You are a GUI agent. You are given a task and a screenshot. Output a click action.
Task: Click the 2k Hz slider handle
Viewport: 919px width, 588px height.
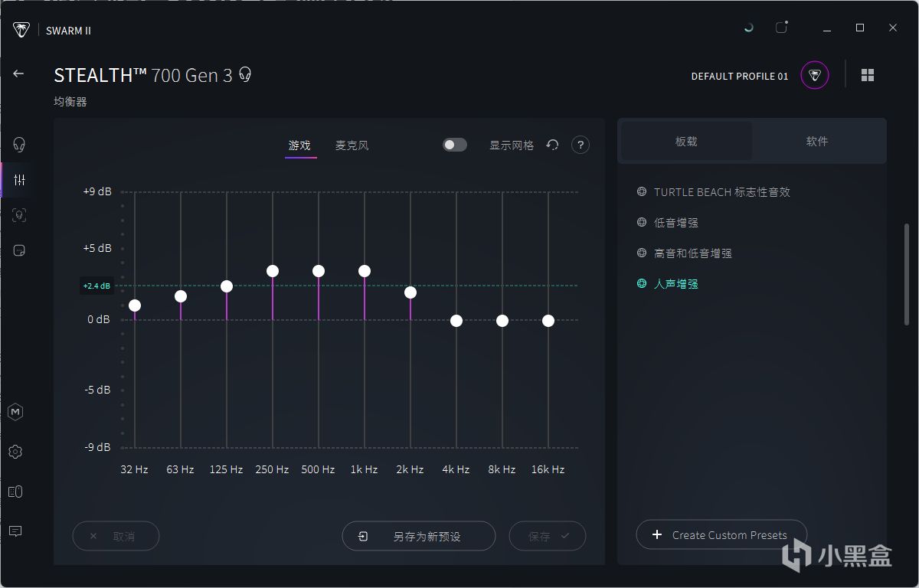click(x=410, y=292)
